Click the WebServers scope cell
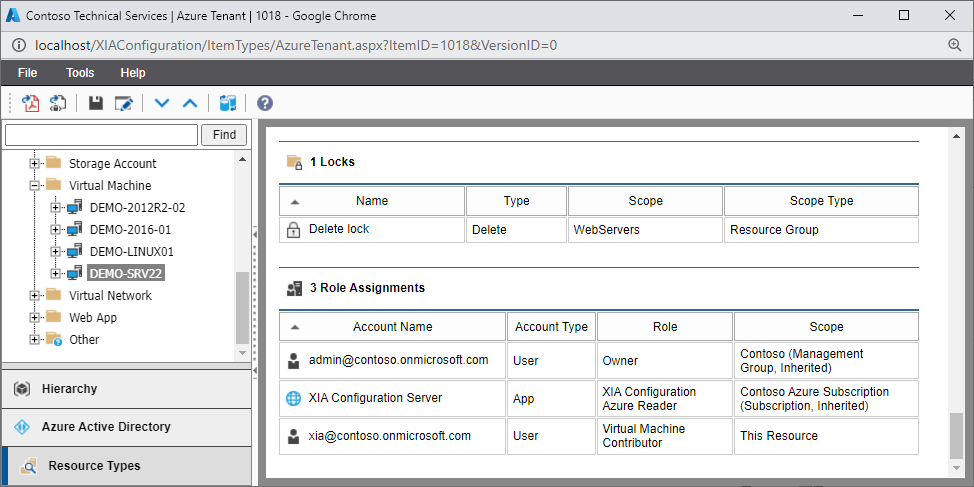This screenshot has width=974, height=487. click(645, 230)
